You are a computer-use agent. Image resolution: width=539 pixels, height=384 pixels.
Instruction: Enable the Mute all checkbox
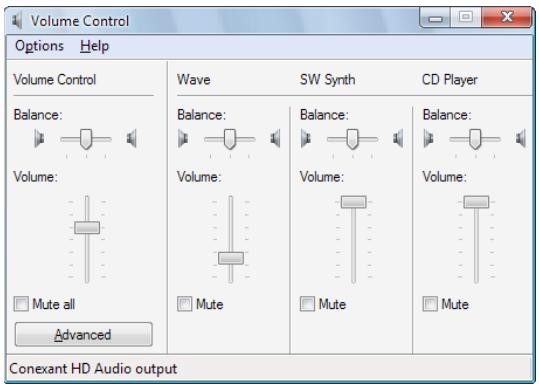pos(21,304)
